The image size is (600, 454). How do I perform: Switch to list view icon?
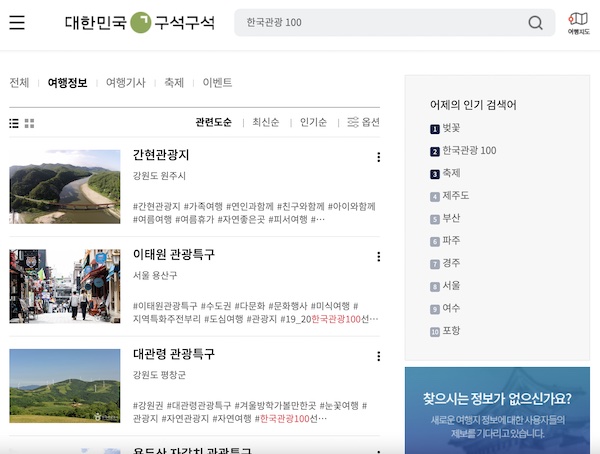click(x=14, y=123)
